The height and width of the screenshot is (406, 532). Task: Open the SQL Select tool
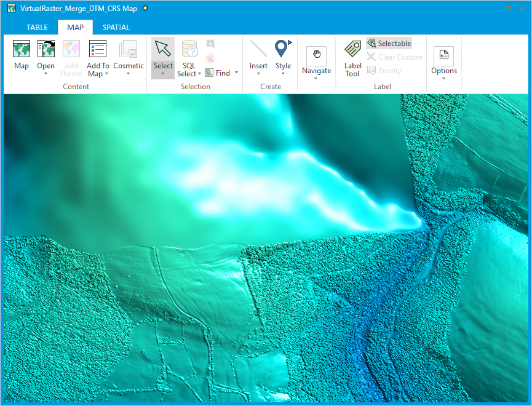(x=189, y=49)
